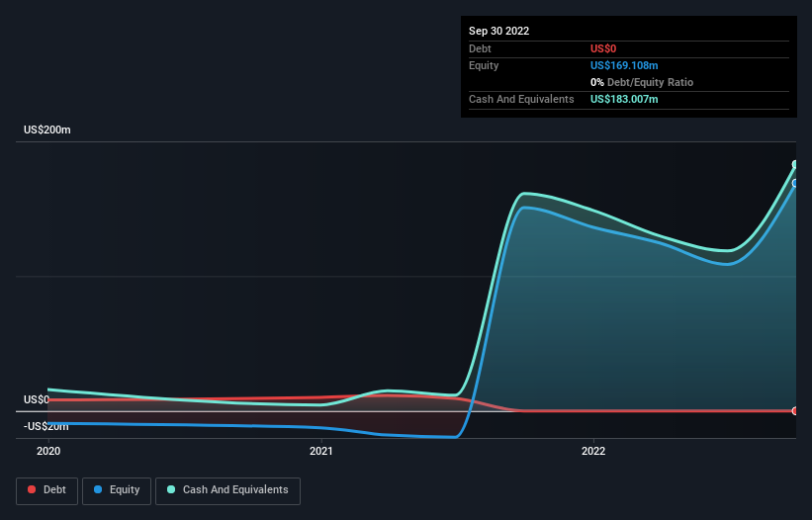Click the Equity row label in tooltip
The image size is (812, 520).
[484, 65]
